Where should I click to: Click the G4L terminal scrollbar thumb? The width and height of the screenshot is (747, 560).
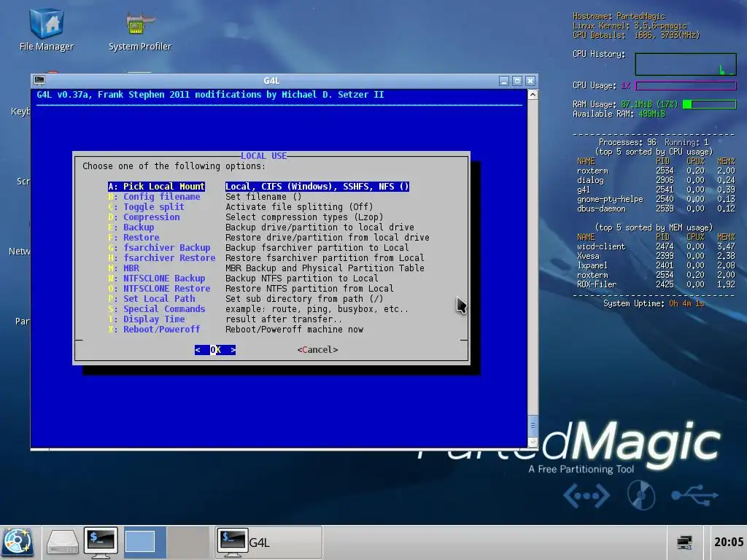point(533,426)
